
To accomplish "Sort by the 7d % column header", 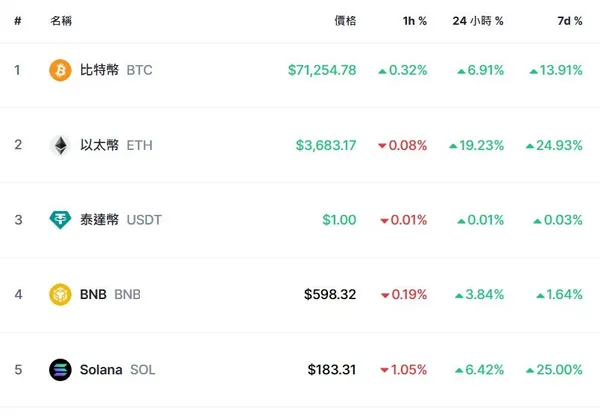I will 570,20.
